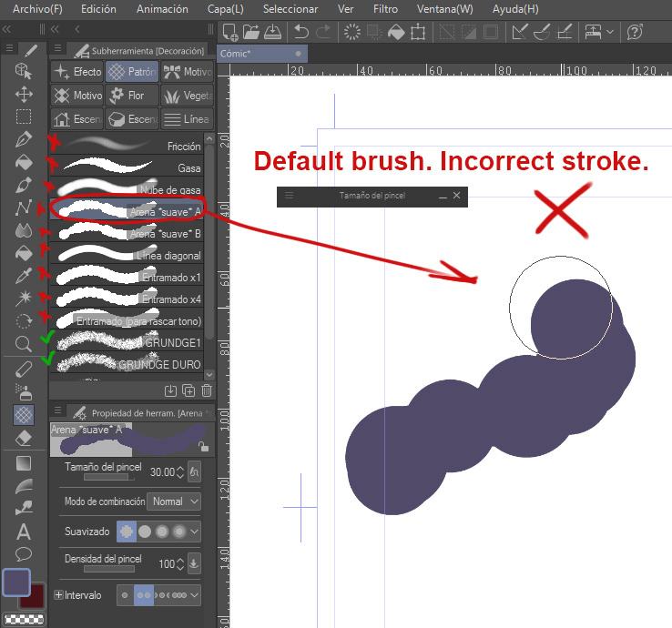The height and width of the screenshot is (628, 672).
Task: Expand Suavizado options dropdown arrow
Action: click(x=195, y=532)
